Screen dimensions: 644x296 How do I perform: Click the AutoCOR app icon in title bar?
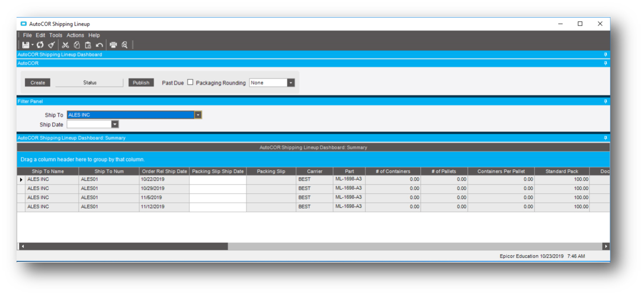coord(24,24)
